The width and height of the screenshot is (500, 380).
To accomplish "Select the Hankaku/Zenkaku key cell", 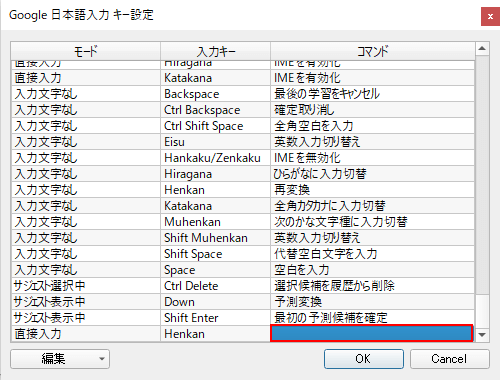I will [x=215, y=158].
